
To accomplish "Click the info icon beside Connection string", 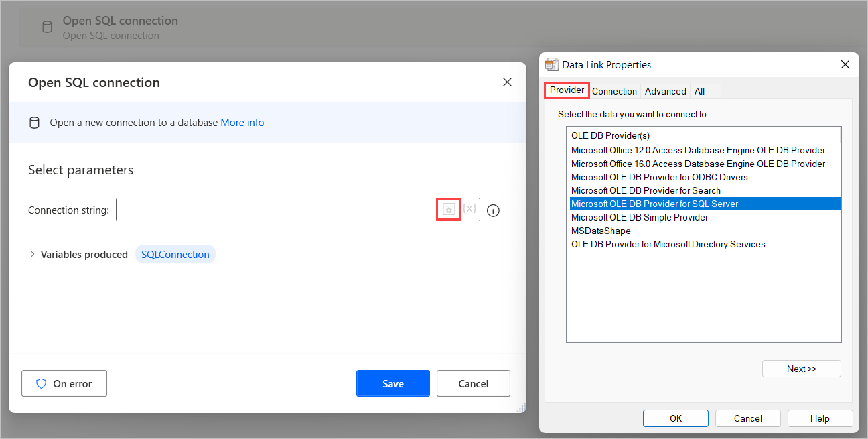I will pyautogui.click(x=493, y=210).
